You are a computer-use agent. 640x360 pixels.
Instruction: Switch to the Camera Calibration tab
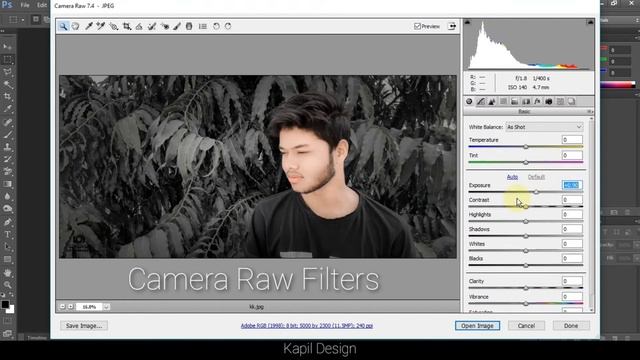pos(549,102)
